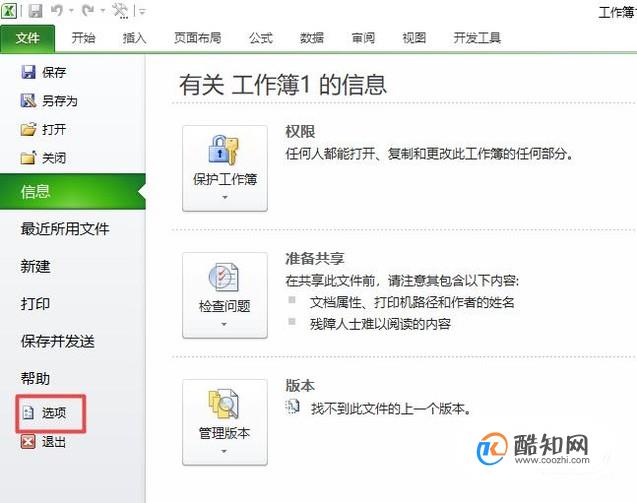Redo action via quick access toolbar
This screenshot has height=503, width=637.
[x=88, y=10]
